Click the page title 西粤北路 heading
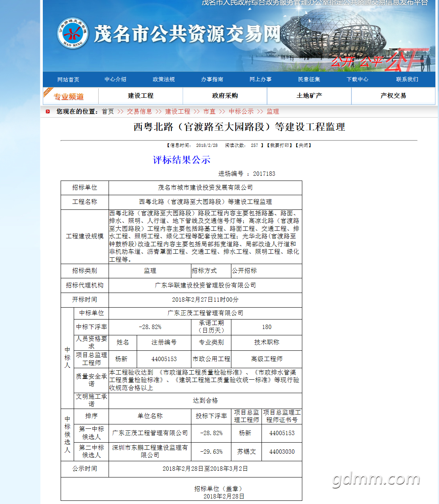This screenshot has height=504, width=439. (239, 127)
